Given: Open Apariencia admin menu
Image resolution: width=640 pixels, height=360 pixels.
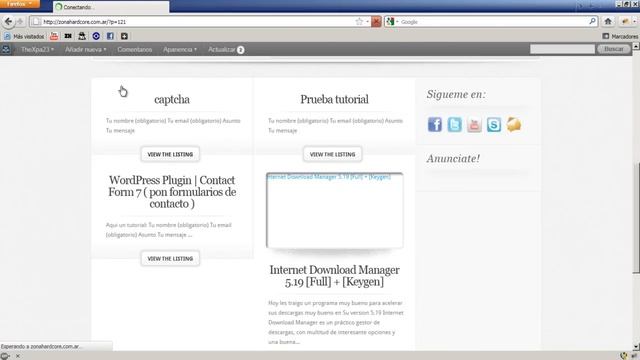Looking at the screenshot, I should pyautogui.click(x=180, y=49).
